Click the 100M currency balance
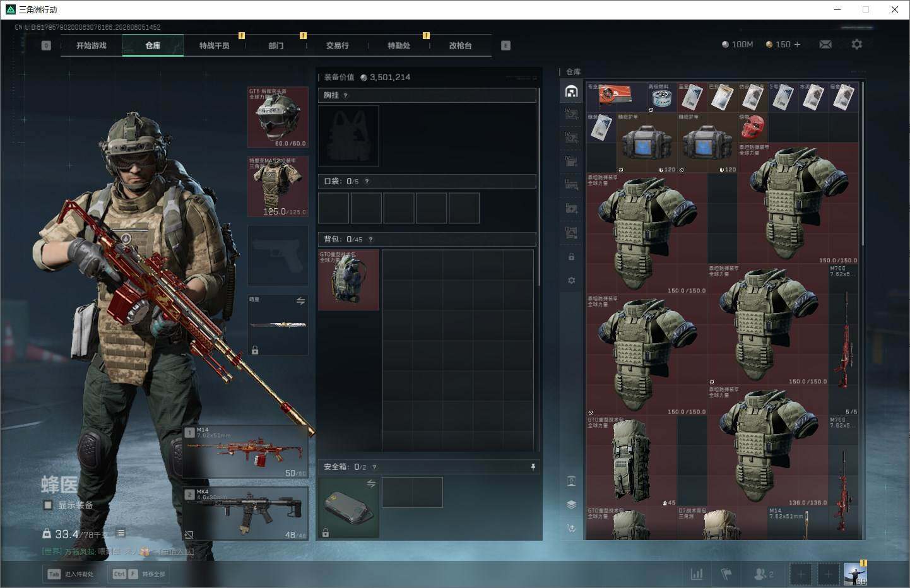Viewport: 910px width, 588px height. point(737,44)
